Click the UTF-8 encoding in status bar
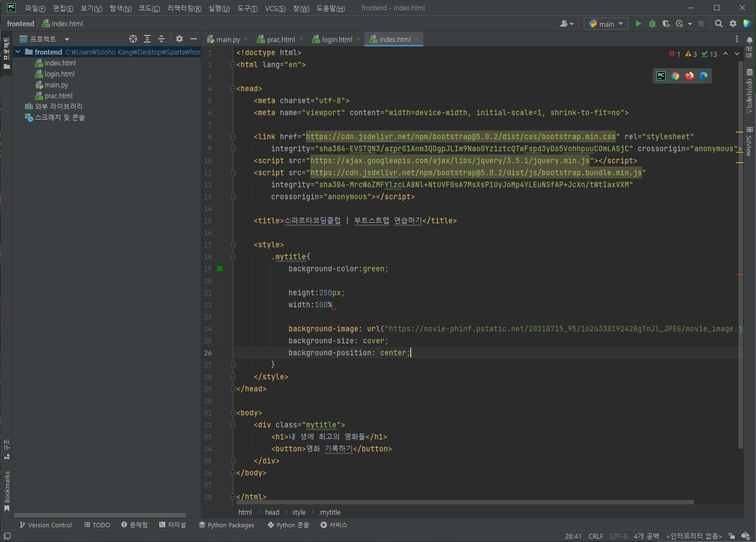The width and height of the screenshot is (756, 542). tap(619, 536)
